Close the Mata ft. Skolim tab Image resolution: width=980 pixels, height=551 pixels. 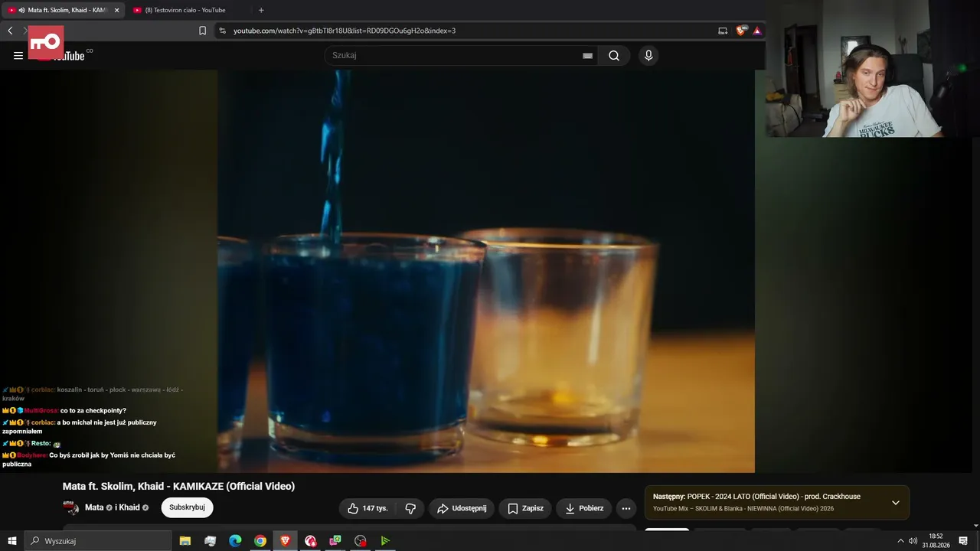point(116,10)
